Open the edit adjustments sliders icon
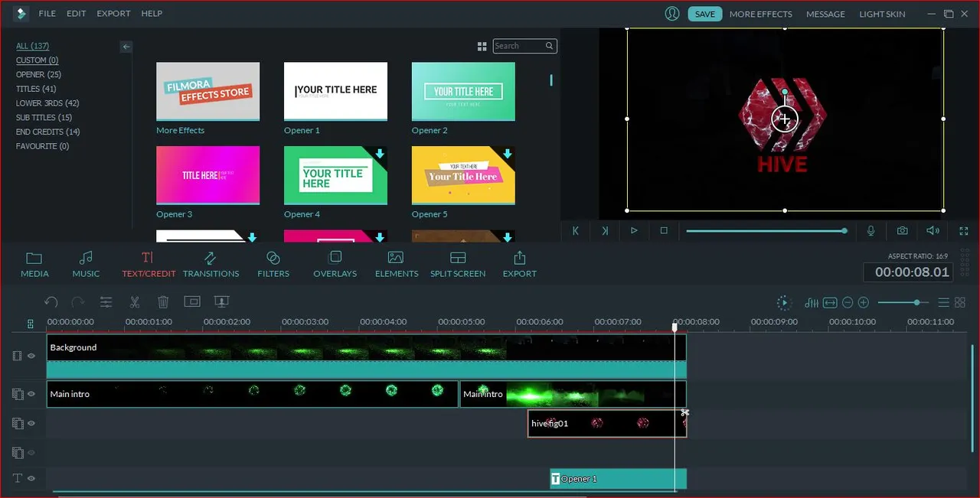 coord(106,302)
